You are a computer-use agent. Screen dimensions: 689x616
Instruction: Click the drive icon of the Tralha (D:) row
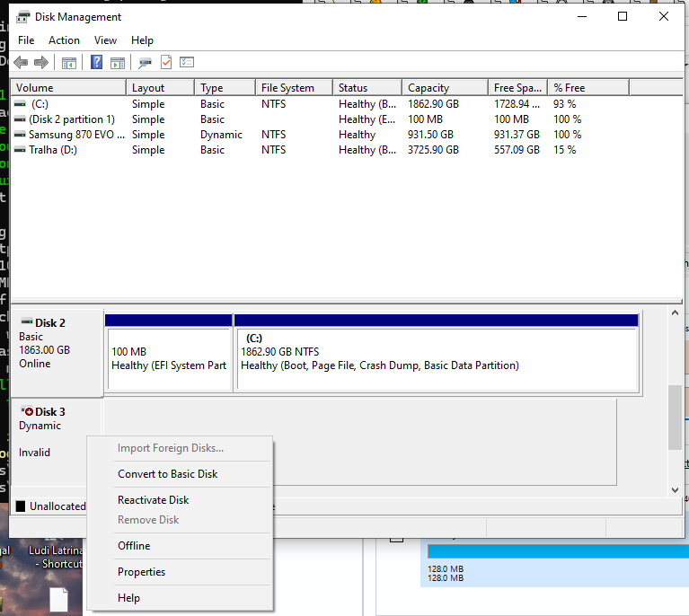point(20,150)
